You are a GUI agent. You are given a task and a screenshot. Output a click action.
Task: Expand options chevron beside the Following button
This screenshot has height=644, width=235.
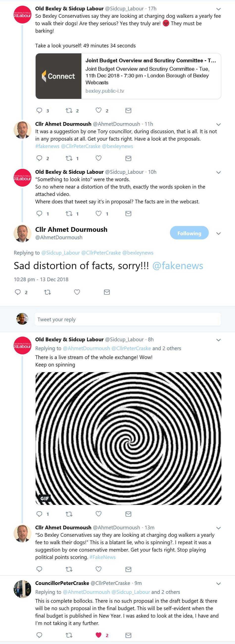click(218, 233)
